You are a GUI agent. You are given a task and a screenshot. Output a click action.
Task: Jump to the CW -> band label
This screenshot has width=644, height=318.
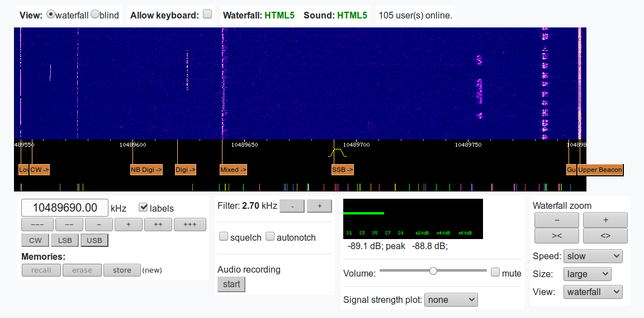[x=40, y=170]
